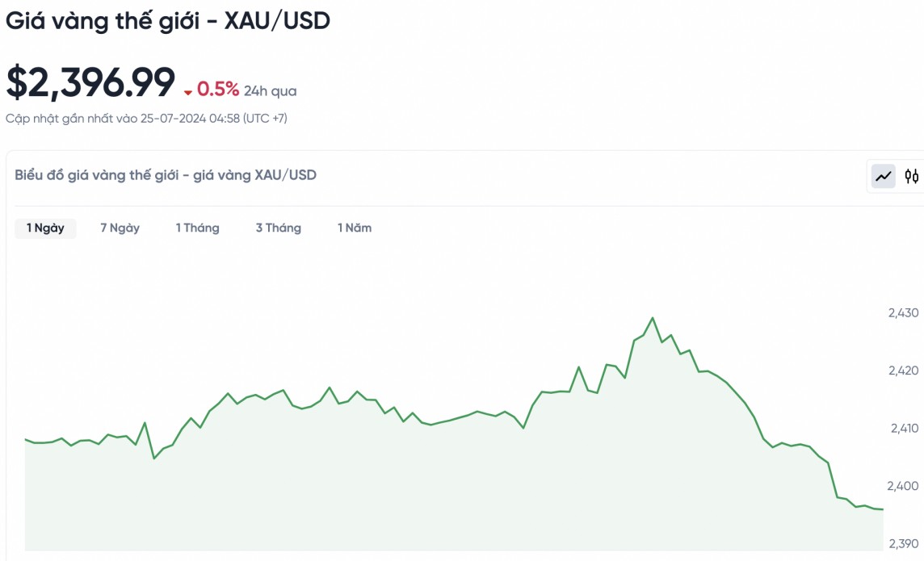
Task: Switch chart to 1 Năm range
Action: tap(355, 228)
